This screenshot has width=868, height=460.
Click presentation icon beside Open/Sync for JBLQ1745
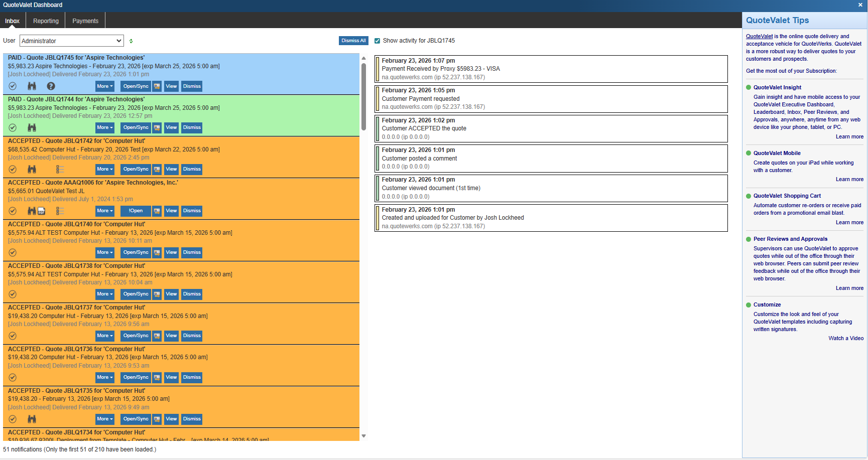pos(157,86)
